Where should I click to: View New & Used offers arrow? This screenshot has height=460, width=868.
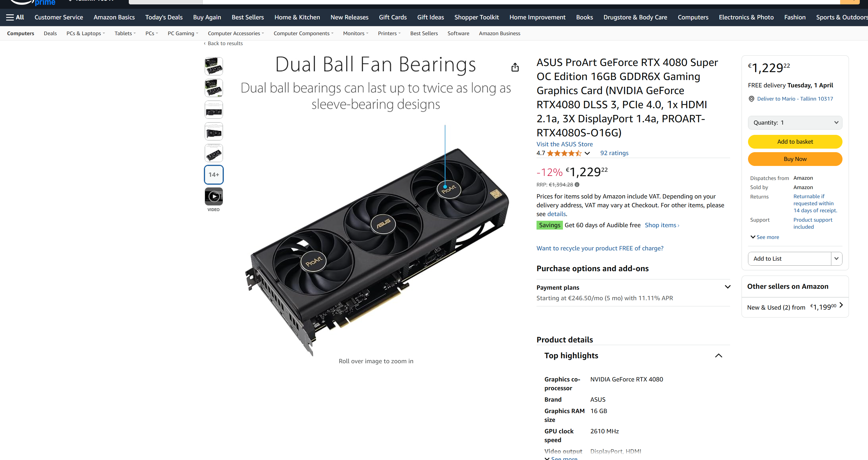point(841,305)
